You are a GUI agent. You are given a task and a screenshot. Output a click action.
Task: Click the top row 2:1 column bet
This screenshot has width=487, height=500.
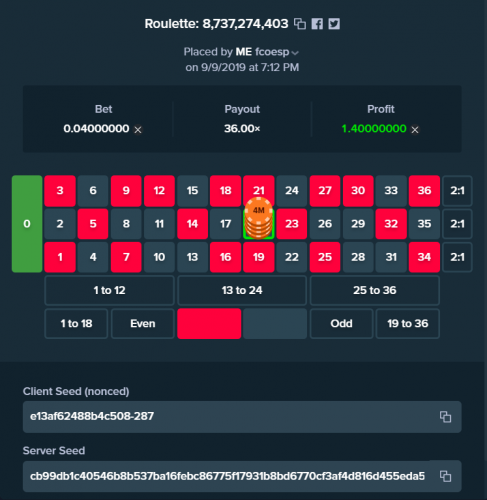point(457,191)
